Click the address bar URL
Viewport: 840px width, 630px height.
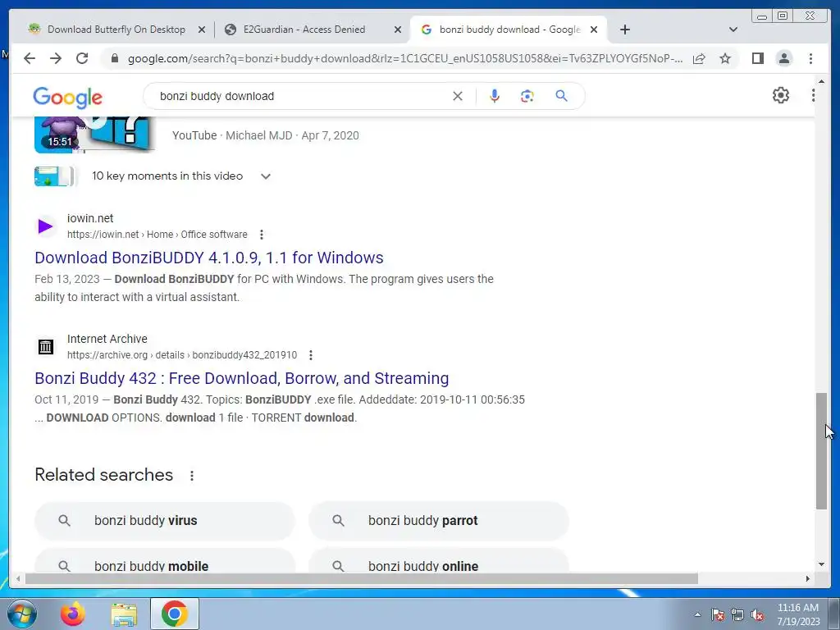tap(405, 58)
